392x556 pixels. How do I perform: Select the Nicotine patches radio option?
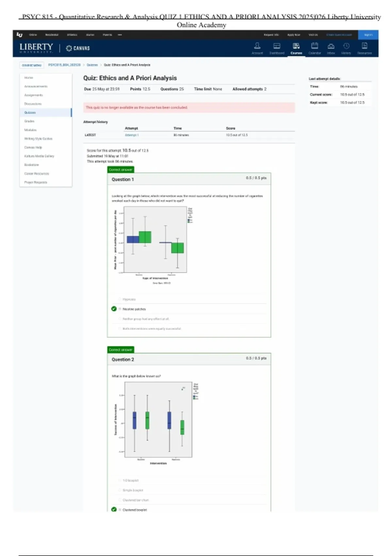pos(120,309)
